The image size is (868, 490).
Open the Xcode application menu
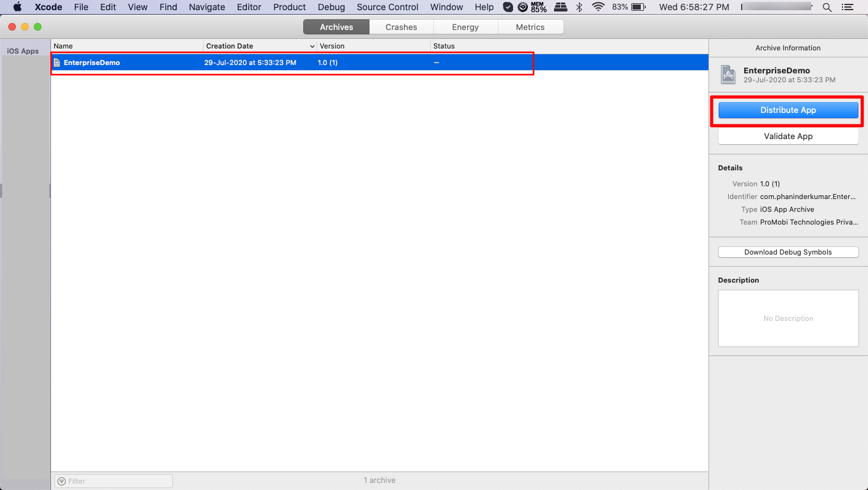49,7
